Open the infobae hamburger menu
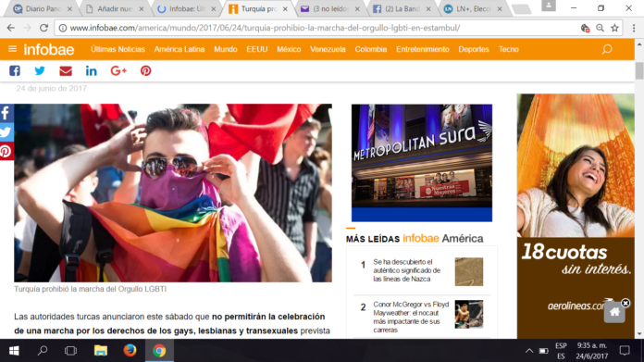644x362 pixels. coord(12,49)
